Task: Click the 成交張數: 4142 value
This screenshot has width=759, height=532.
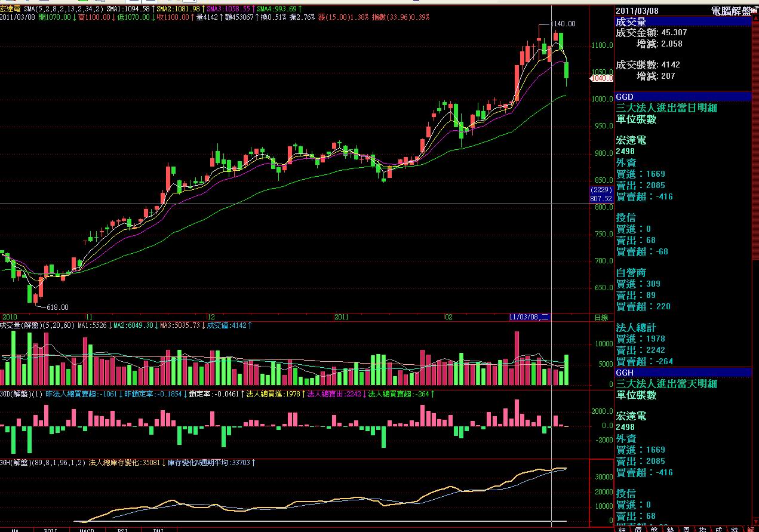Action: coord(648,64)
